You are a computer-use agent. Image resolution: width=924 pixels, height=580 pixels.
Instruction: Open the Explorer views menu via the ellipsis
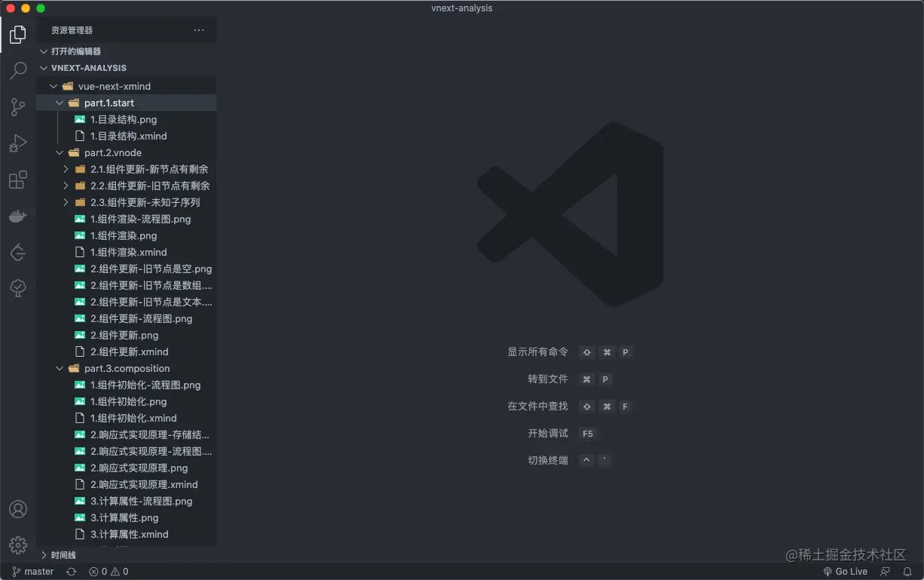pos(199,30)
